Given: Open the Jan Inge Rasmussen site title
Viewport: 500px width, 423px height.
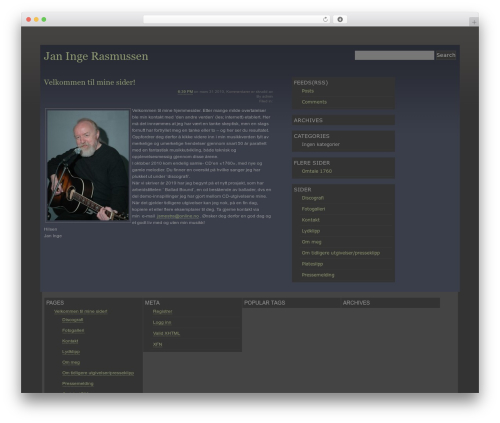Looking at the screenshot, I should tap(96, 56).
